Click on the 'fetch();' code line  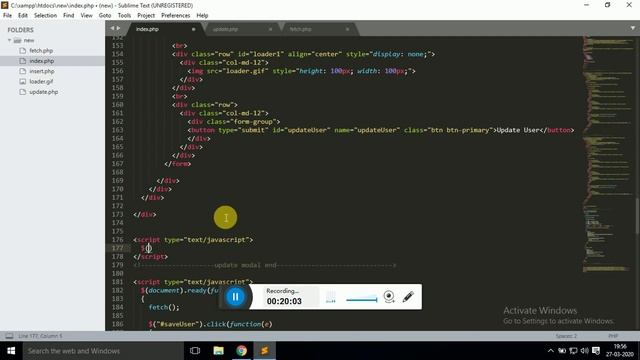point(164,307)
